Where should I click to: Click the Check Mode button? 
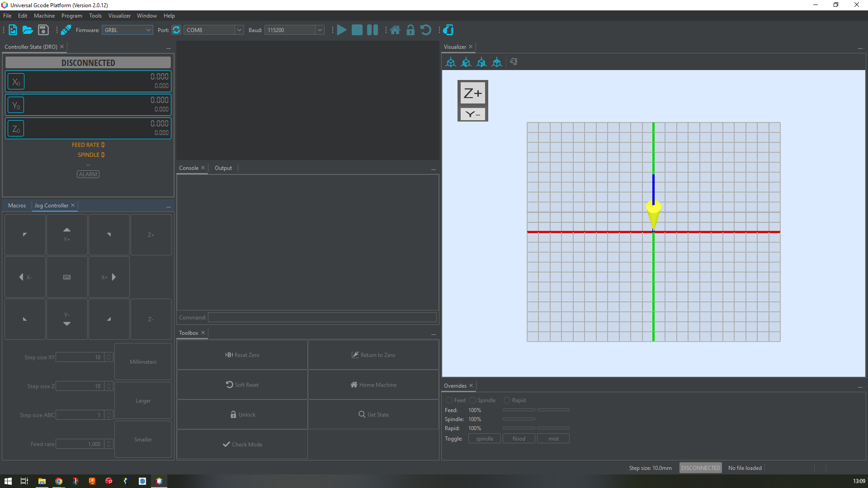(x=242, y=444)
